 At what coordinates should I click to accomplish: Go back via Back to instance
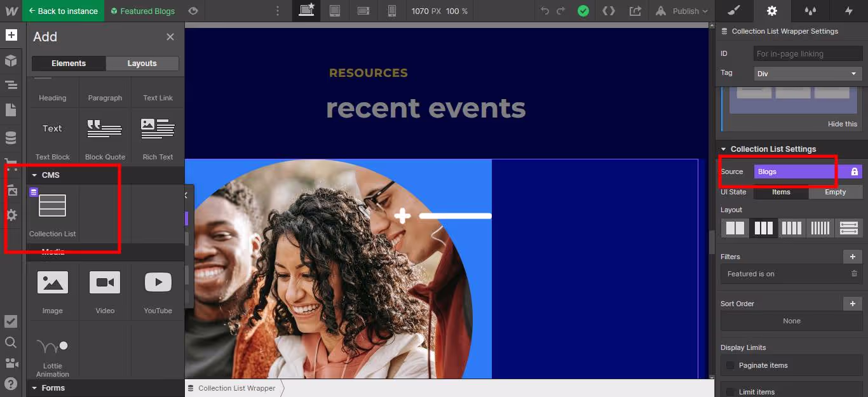coord(63,11)
